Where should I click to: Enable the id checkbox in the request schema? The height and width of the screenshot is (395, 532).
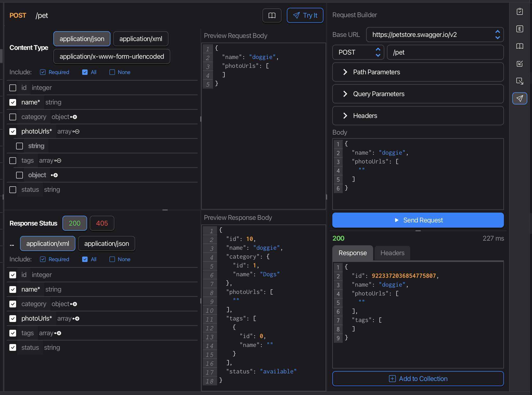pos(12,88)
